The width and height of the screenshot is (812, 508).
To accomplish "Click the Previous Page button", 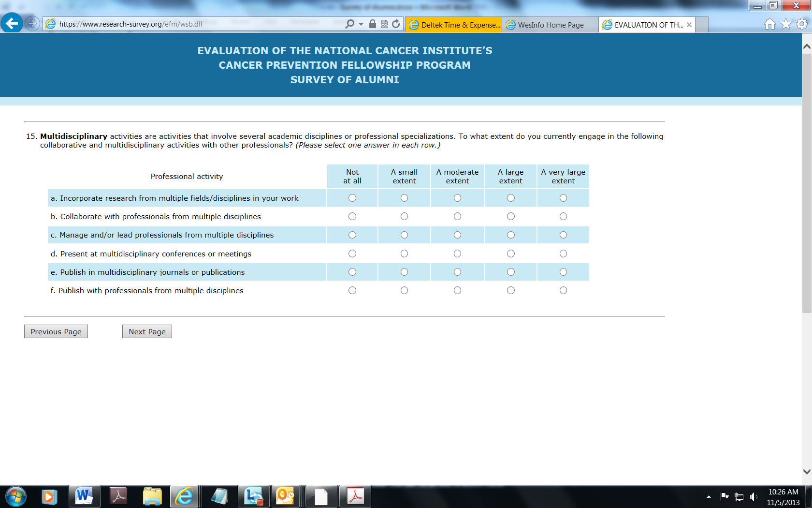I will tap(56, 331).
